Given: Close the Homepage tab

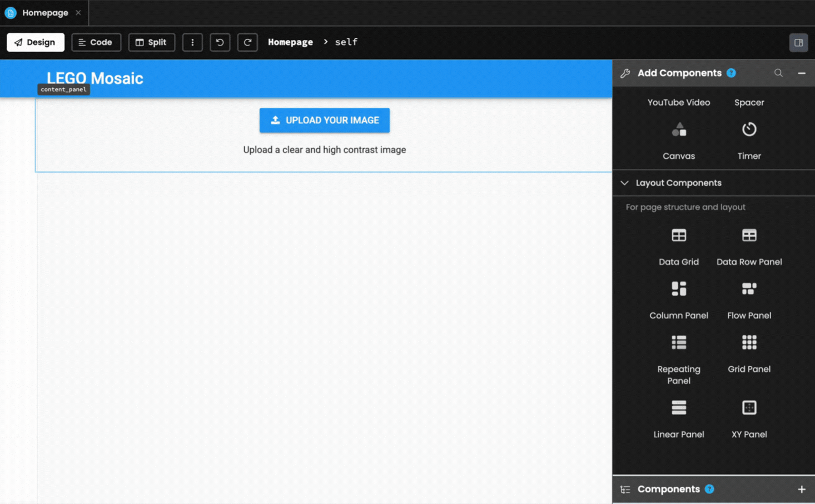Looking at the screenshot, I should (x=78, y=13).
